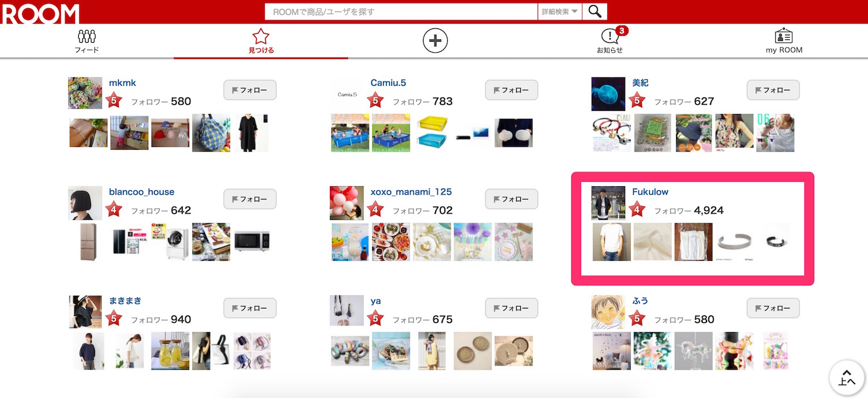Click the magnifying glass search icon

pos(594,12)
